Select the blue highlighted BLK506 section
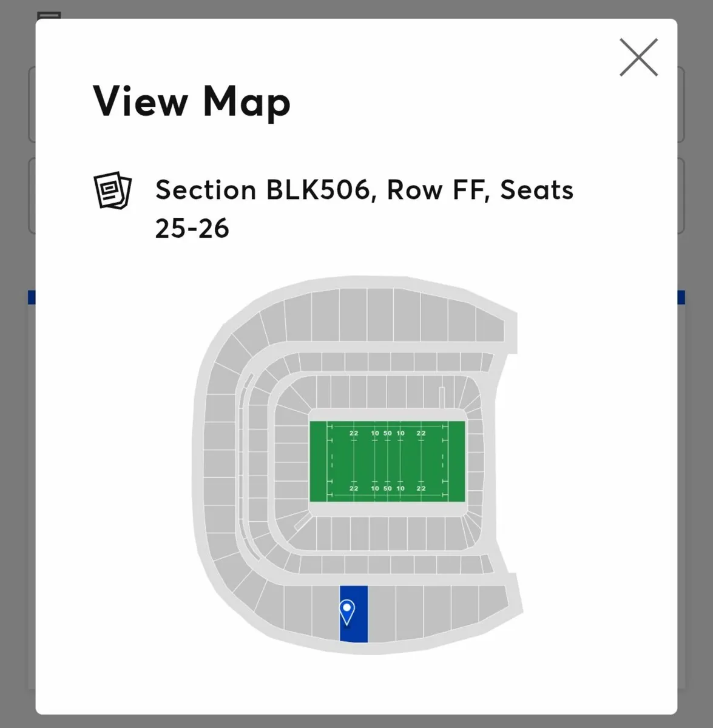 [354, 614]
